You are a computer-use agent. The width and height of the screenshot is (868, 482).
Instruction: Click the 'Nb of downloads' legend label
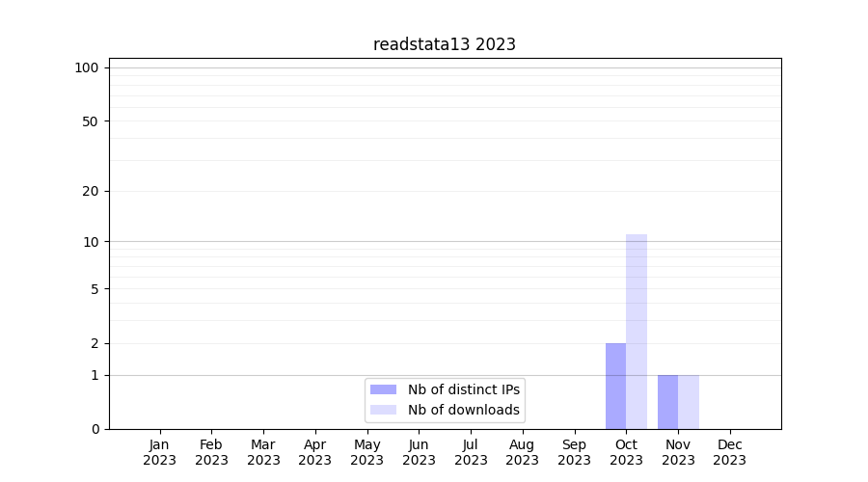(x=464, y=410)
